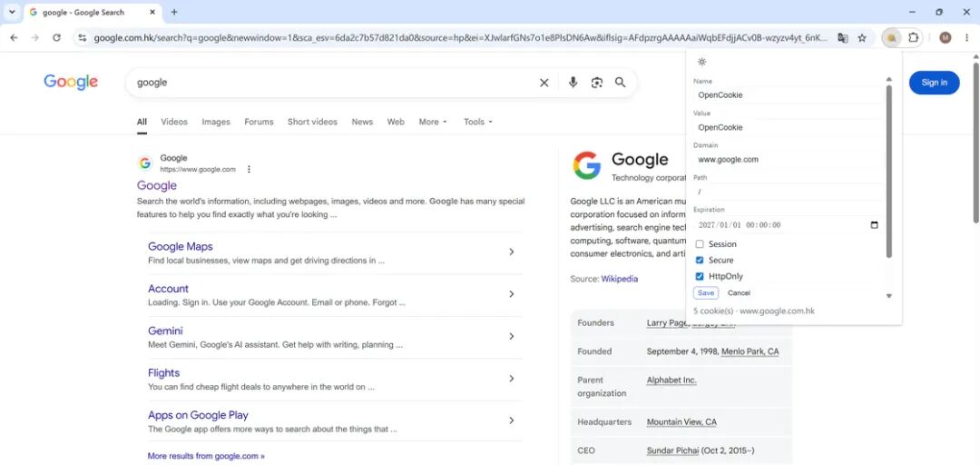
Task: Open the Expiration date calendar picker
Action: (874, 224)
